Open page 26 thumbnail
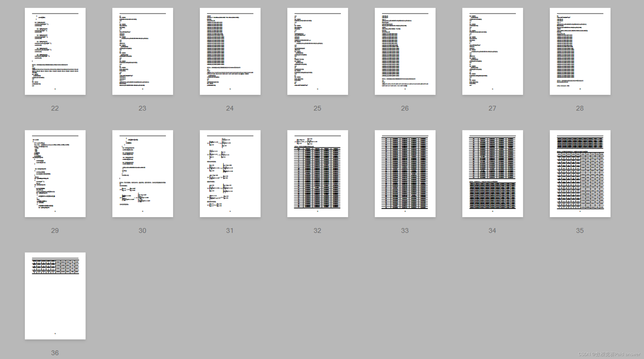This screenshot has width=644, height=359. click(x=405, y=51)
